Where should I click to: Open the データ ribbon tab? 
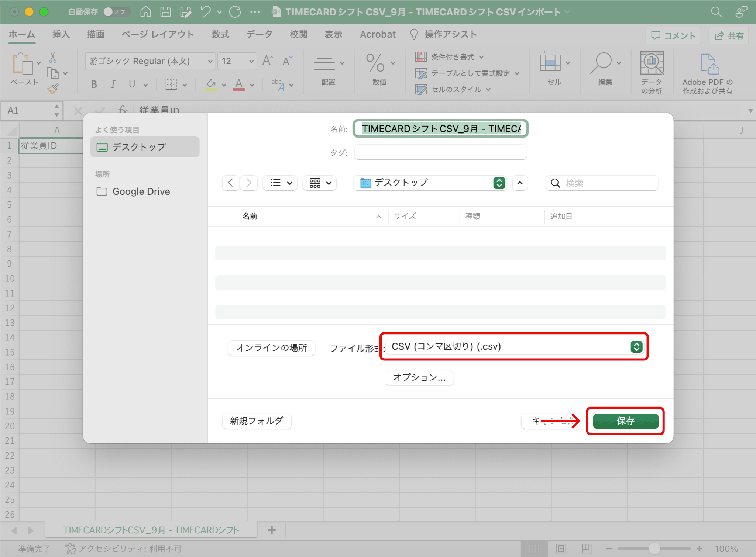[x=259, y=34]
